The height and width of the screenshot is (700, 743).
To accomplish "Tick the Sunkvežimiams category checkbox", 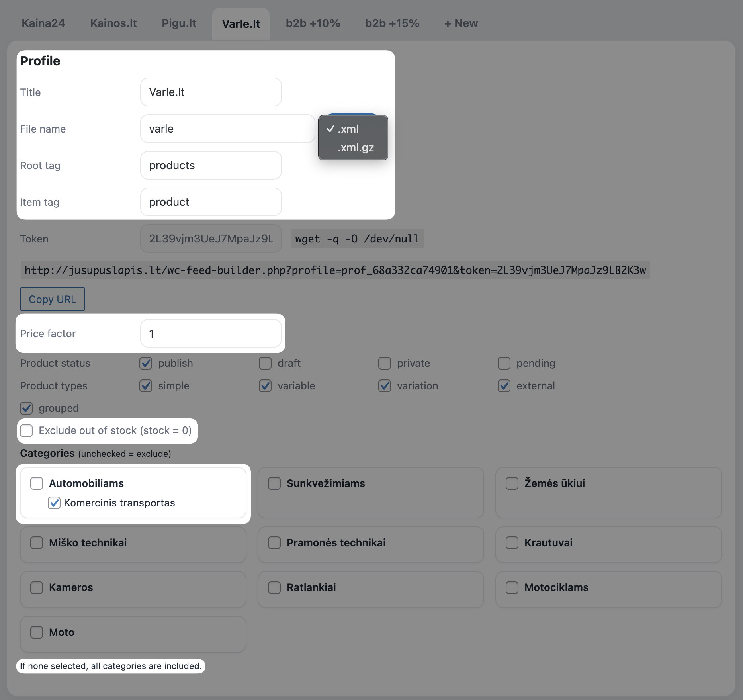I will pos(274,483).
